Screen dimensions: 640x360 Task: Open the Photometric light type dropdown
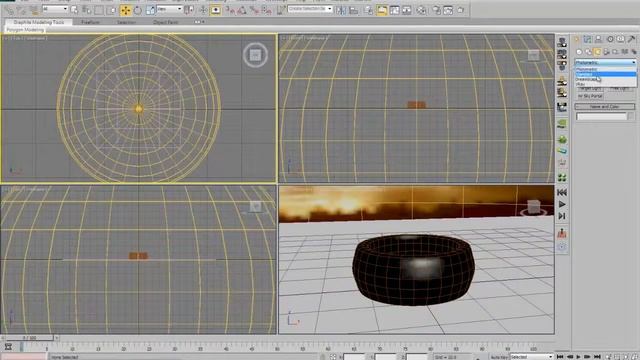(605, 62)
